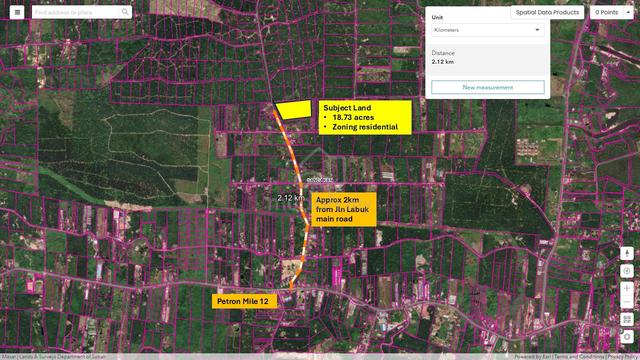The image size is (640, 360).
Task: Click the 0 Points button
Action: [607, 12]
